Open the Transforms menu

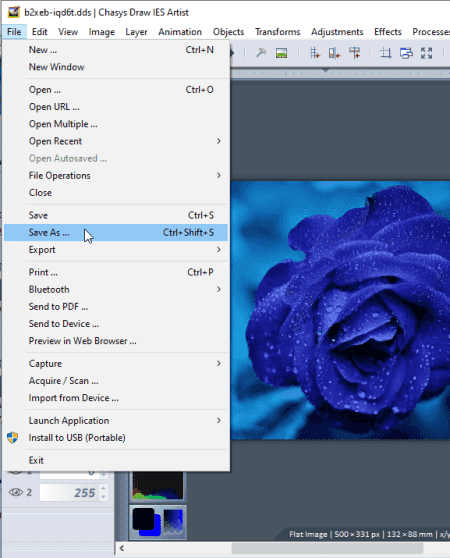[277, 32]
